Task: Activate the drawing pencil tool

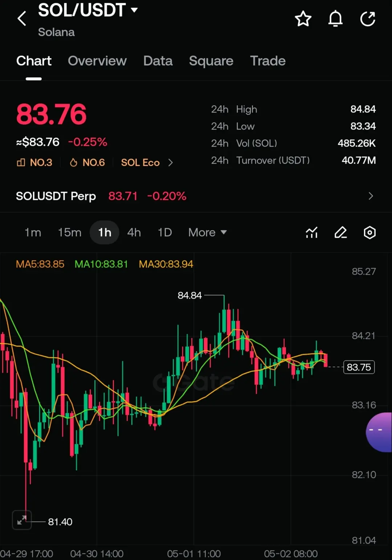Action: (340, 232)
